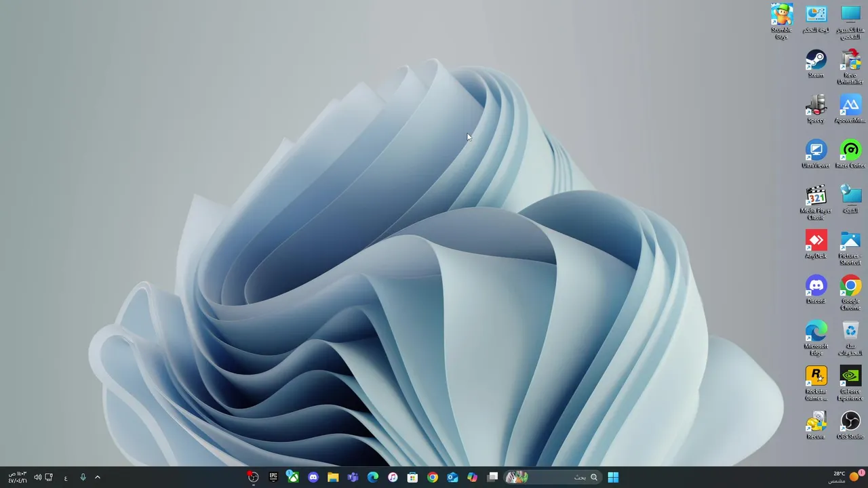868x488 pixels.
Task: Open the Stumble Guys desktop shortcut
Action: [781, 21]
